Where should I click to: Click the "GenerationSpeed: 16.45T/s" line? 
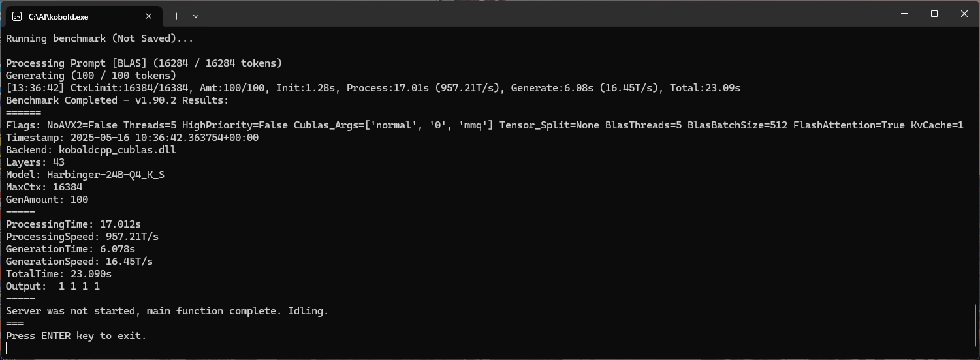pyautogui.click(x=79, y=262)
